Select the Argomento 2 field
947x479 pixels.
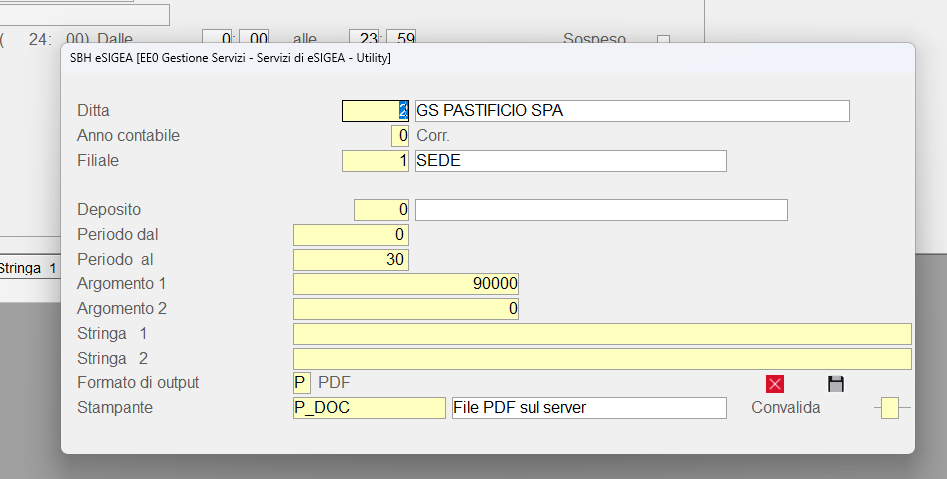coord(405,309)
